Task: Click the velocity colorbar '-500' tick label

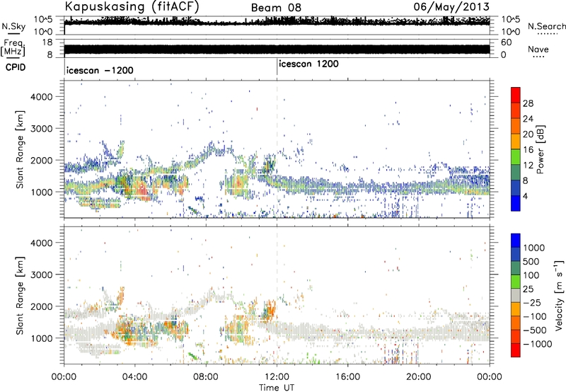Action: (x=535, y=330)
